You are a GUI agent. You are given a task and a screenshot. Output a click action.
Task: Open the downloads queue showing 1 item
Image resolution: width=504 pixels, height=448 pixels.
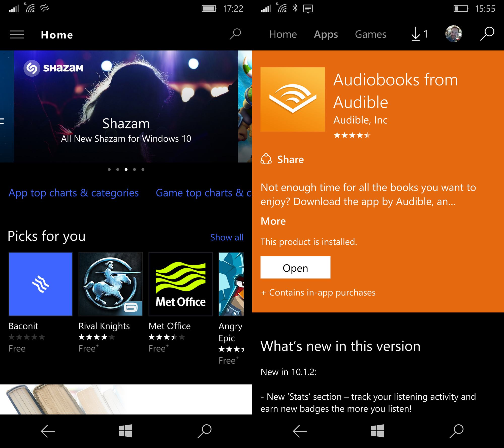click(x=417, y=34)
